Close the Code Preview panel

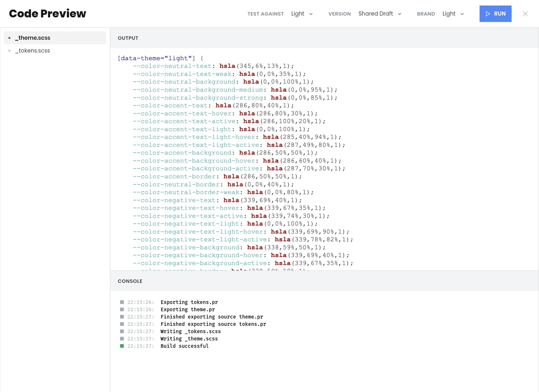[x=525, y=14]
